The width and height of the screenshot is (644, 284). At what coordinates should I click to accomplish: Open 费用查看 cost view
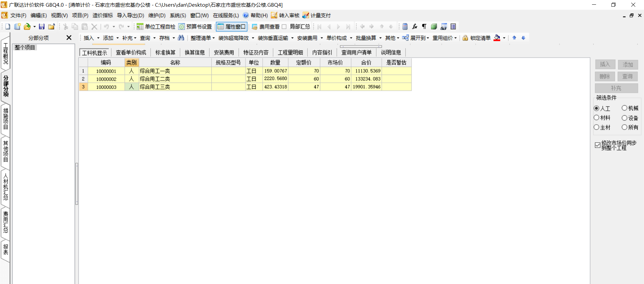pos(266,26)
